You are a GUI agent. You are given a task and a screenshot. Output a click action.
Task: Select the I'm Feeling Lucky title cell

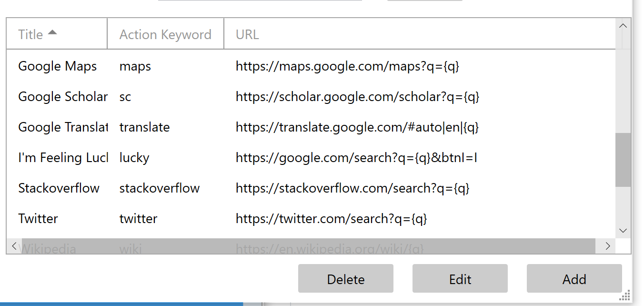[63, 158]
